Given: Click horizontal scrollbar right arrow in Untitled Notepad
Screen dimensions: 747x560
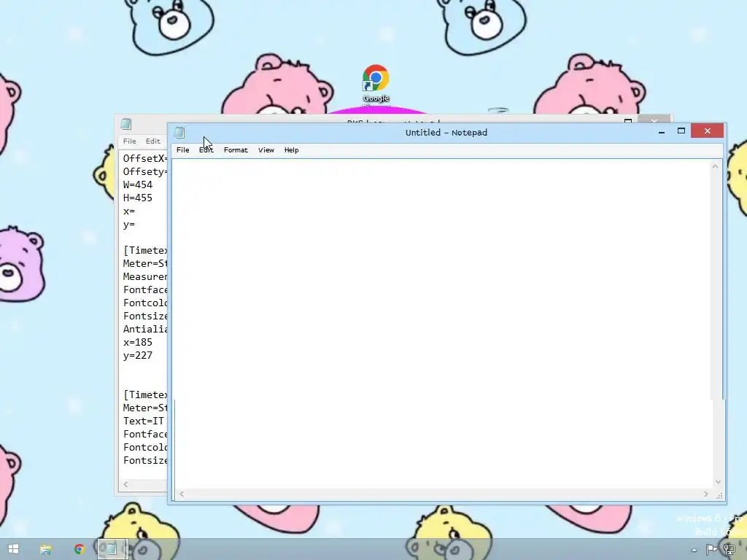Looking at the screenshot, I should [706, 494].
